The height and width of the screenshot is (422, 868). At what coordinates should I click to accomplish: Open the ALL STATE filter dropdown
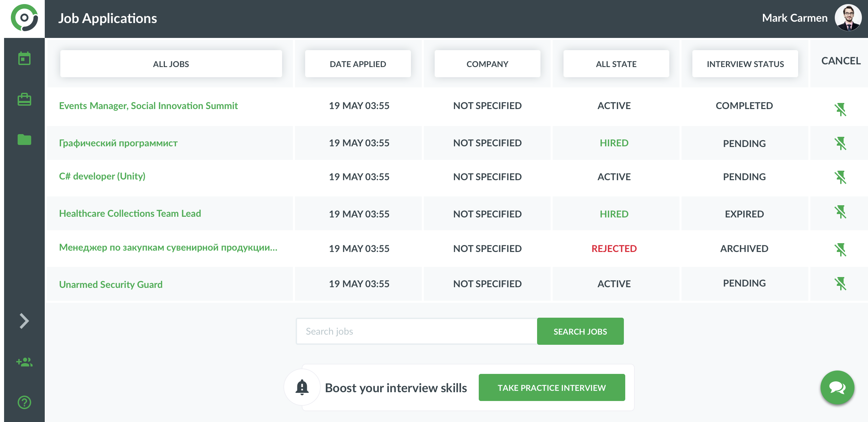point(616,64)
